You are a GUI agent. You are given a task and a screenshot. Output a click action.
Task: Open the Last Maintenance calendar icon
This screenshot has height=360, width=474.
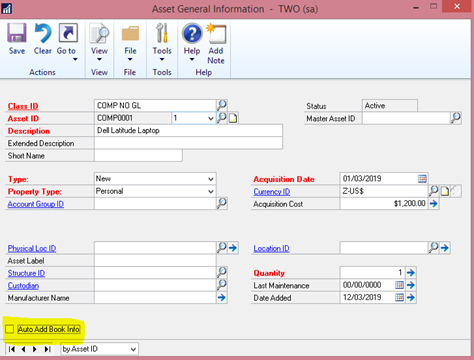[x=399, y=285]
